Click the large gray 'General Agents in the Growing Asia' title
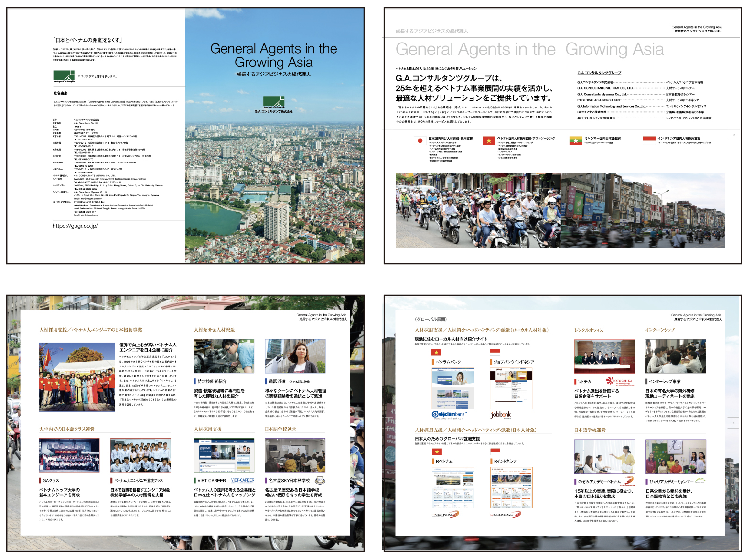Screen dimensions: 753x560 [529, 50]
